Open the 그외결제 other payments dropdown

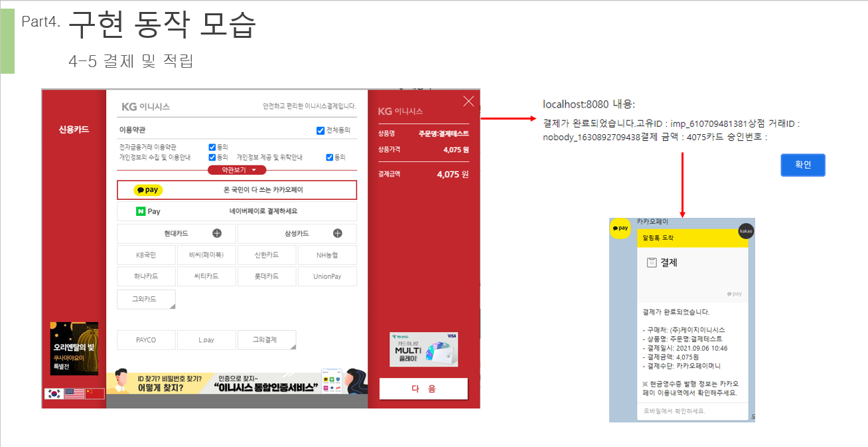pyautogui.click(x=267, y=339)
